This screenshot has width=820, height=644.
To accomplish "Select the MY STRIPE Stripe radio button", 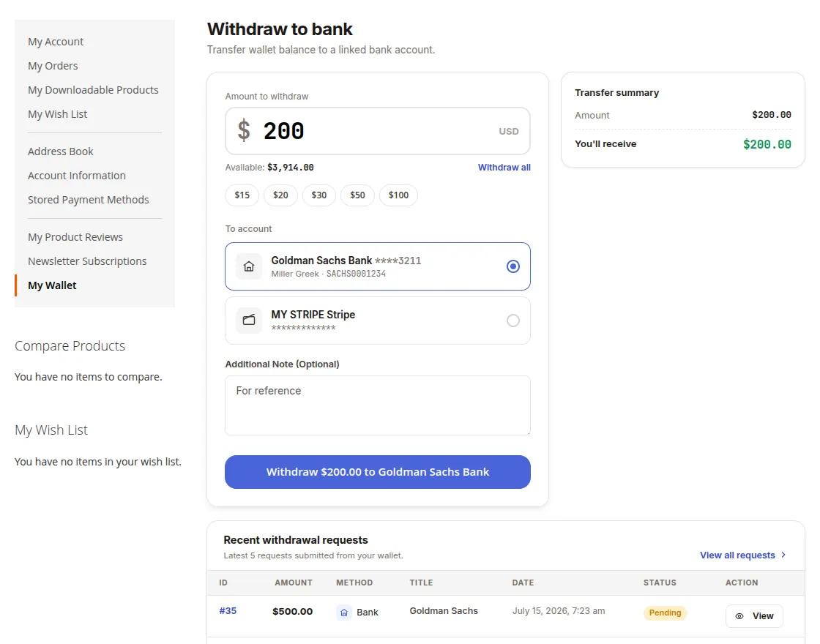I will point(513,321).
